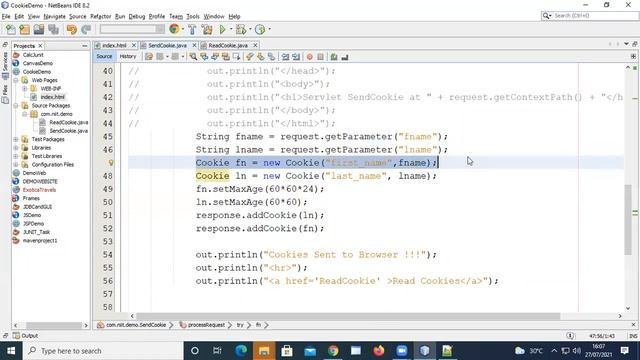
Task: Open the Run Project dropdown arrow
Action: [x=231, y=29]
